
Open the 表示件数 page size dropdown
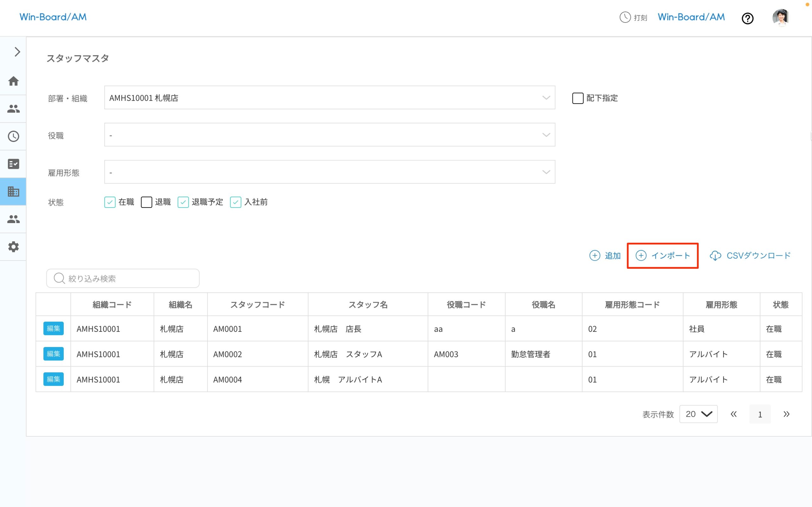pyautogui.click(x=698, y=414)
